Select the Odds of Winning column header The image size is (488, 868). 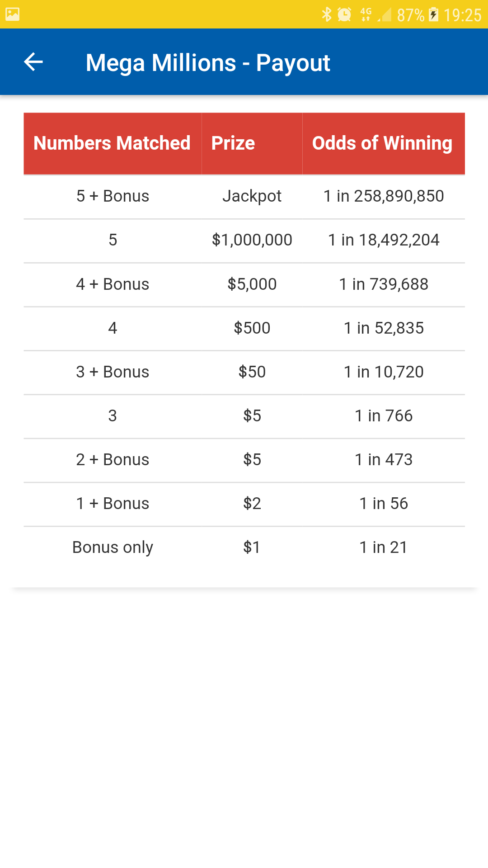[x=382, y=143]
